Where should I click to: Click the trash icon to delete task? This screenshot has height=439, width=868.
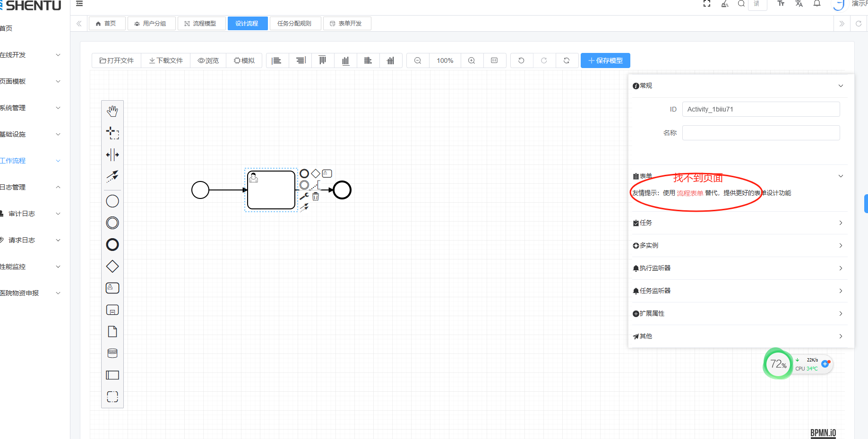(x=316, y=197)
